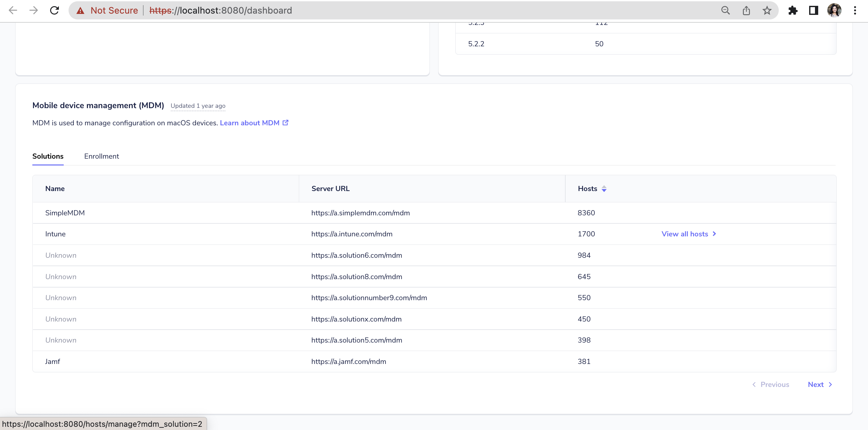The image size is (868, 430).
Task: Click the browser back arrow
Action: click(x=13, y=10)
